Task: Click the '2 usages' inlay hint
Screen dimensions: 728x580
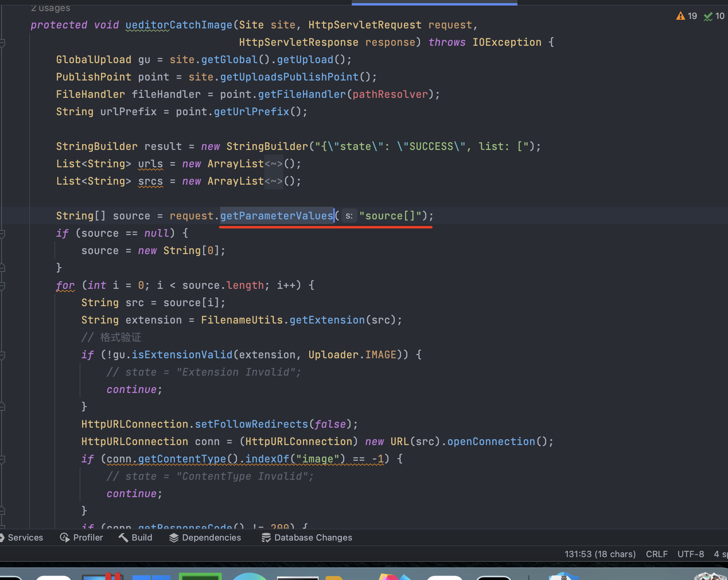Action: [50, 8]
